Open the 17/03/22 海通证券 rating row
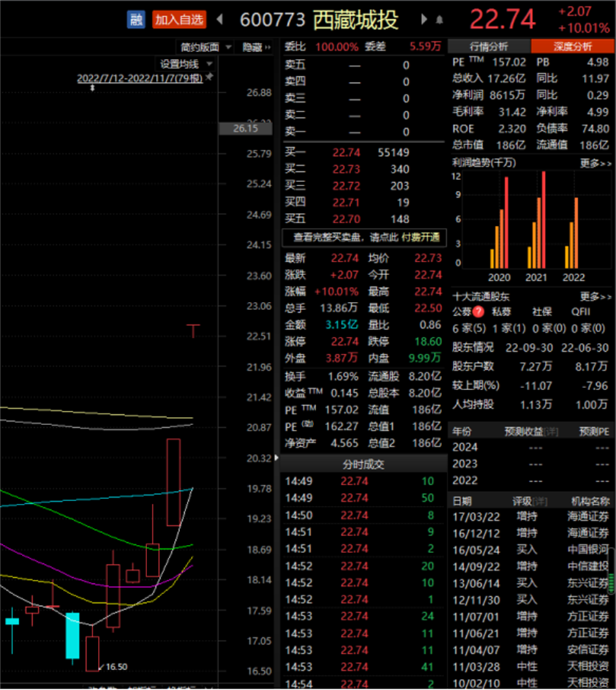 pos(531,517)
